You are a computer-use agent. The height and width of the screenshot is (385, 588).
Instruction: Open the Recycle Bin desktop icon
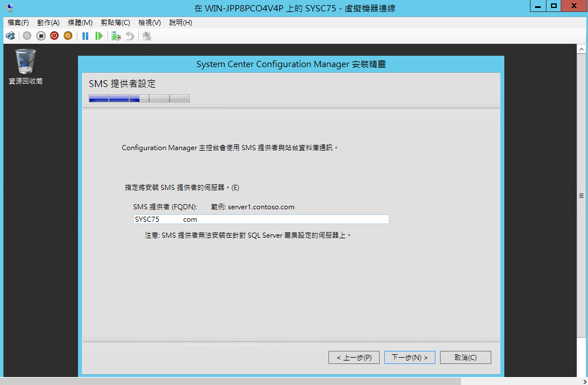(x=26, y=67)
